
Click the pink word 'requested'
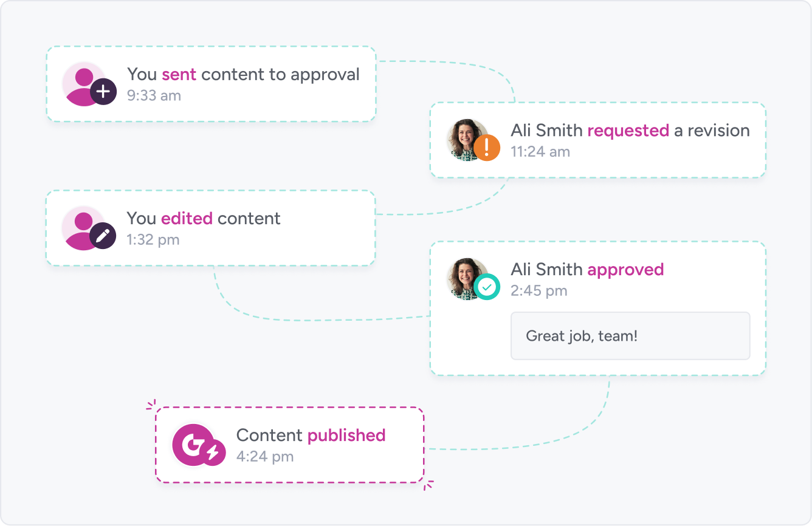(x=628, y=131)
